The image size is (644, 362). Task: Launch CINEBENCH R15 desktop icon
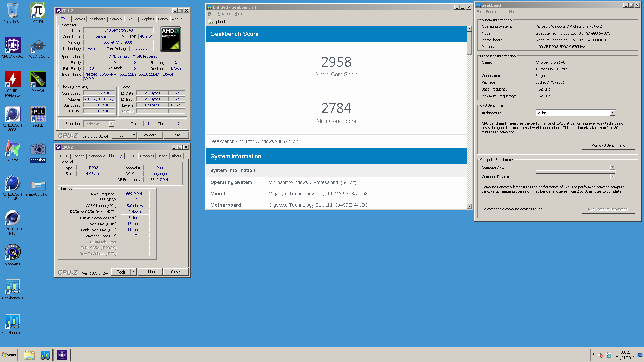pos(12,222)
